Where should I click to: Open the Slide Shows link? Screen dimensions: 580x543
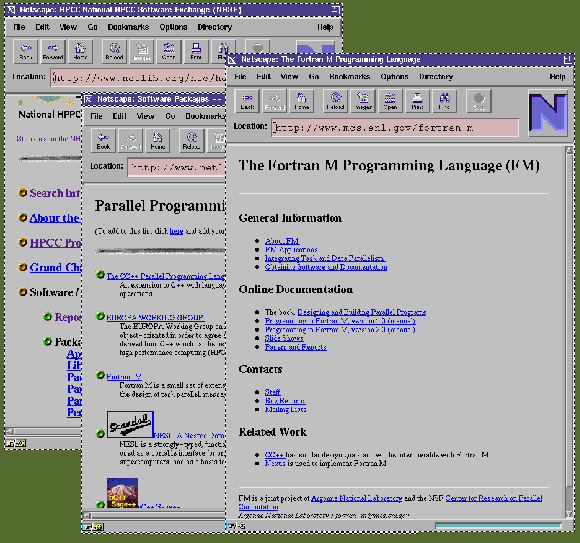284,338
